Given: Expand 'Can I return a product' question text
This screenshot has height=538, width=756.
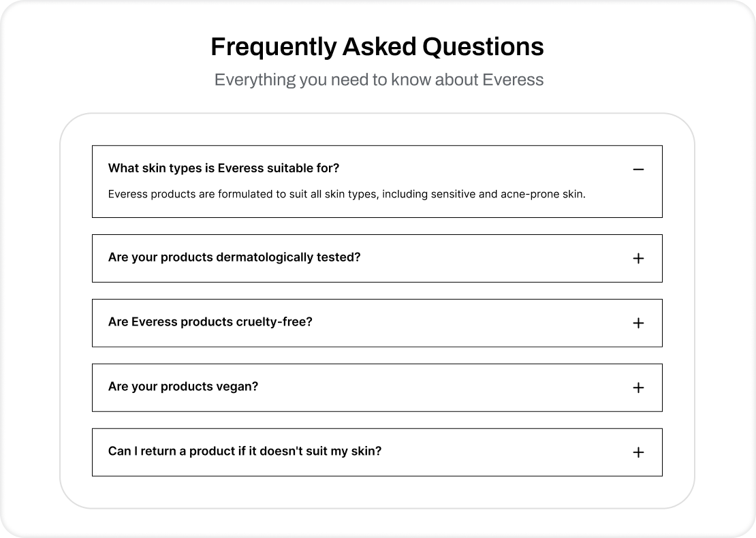Looking at the screenshot, I should click(245, 452).
